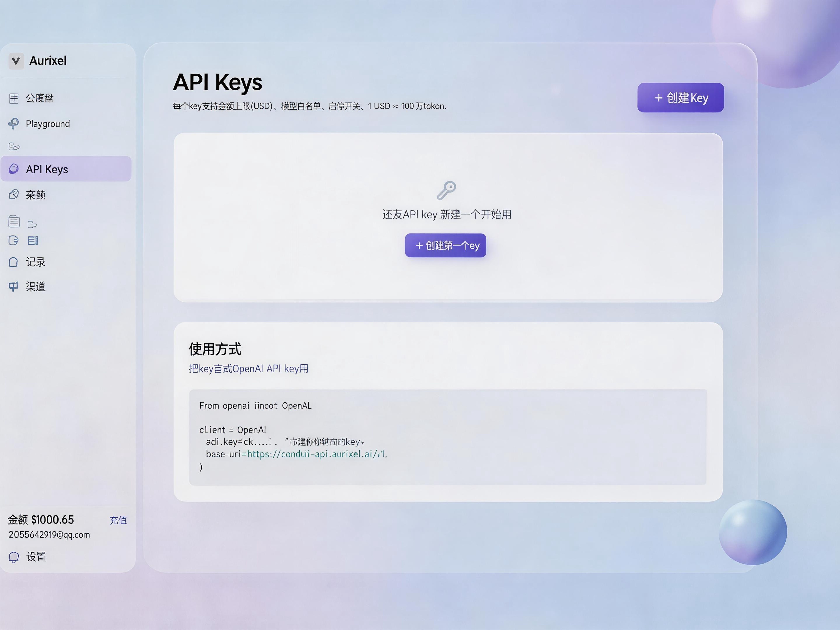
Task: Click the description mentioning 1 USD ≈ 100
Action: click(x=310, y=106)
